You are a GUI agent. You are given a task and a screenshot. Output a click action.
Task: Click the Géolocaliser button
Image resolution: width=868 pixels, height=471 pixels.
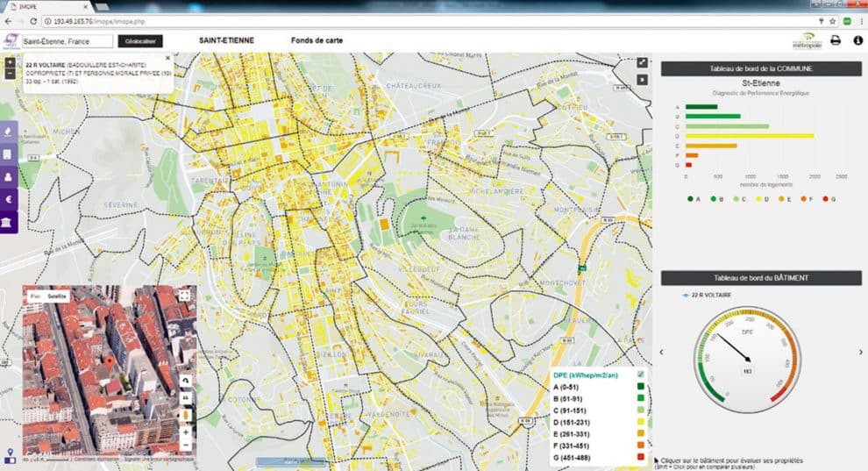click(140, 40)
